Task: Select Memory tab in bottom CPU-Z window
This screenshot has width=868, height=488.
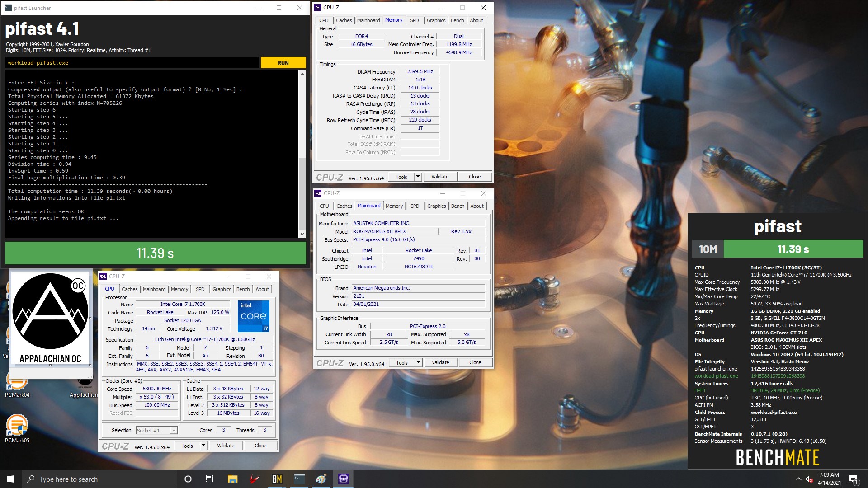Action: pyautogui.click(x=179, y=289)
